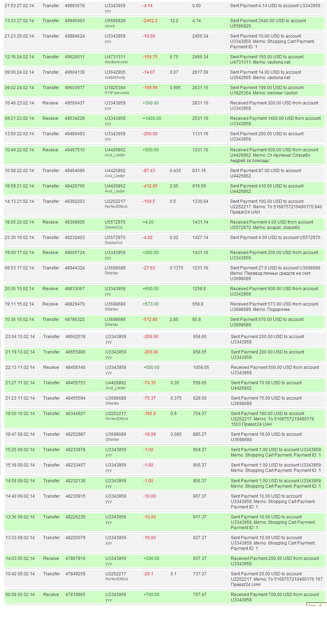Click the 1330.64 balance
Image resolution: width=327 pixels, height=644 pixels.
(x=200, y=201)
